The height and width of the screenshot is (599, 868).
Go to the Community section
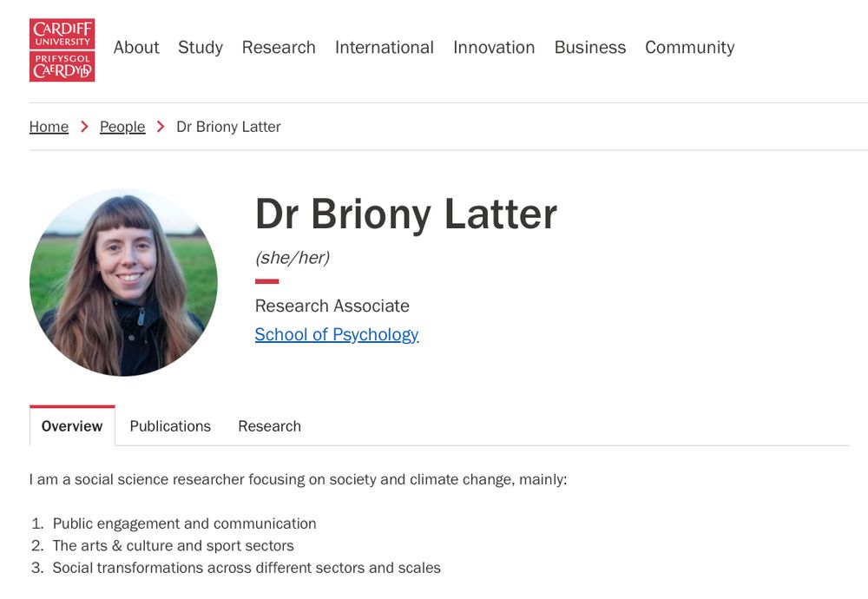pyautogui.click(x=690, y=48)
